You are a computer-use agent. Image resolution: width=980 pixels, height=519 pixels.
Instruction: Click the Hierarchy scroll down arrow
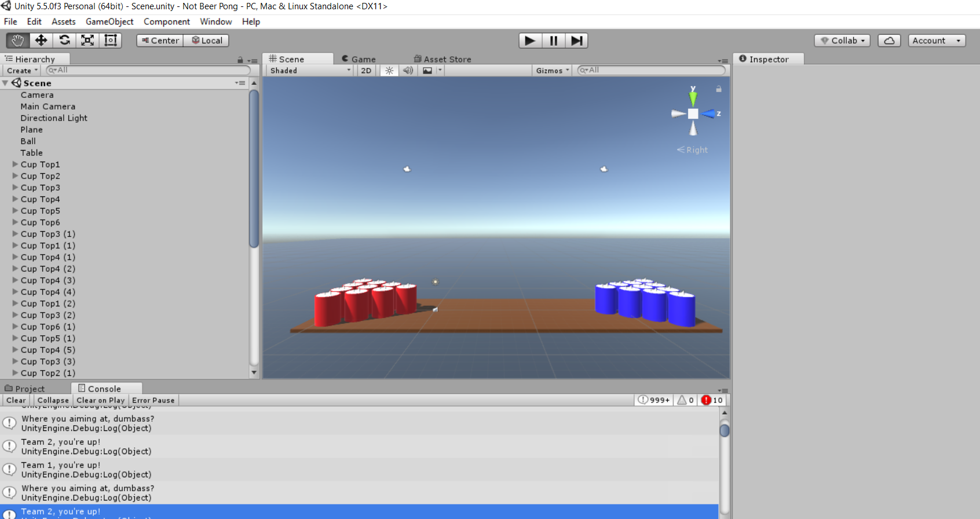[254, 372]
